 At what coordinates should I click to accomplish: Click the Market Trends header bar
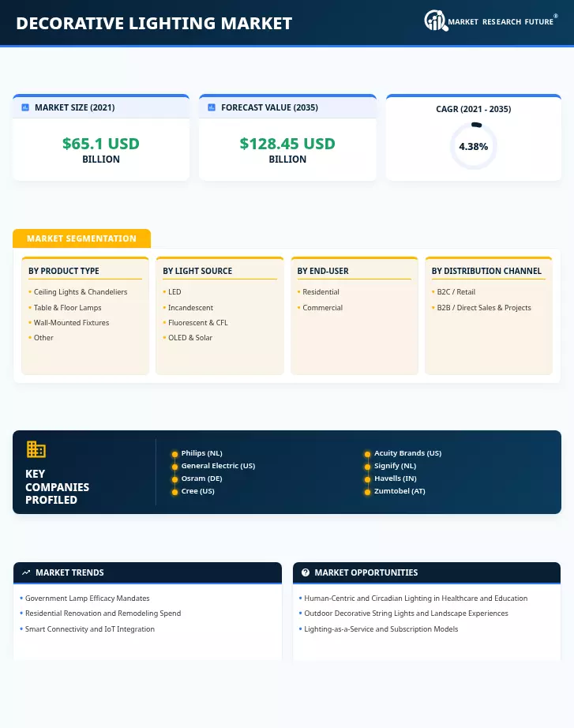coord(148,572)
